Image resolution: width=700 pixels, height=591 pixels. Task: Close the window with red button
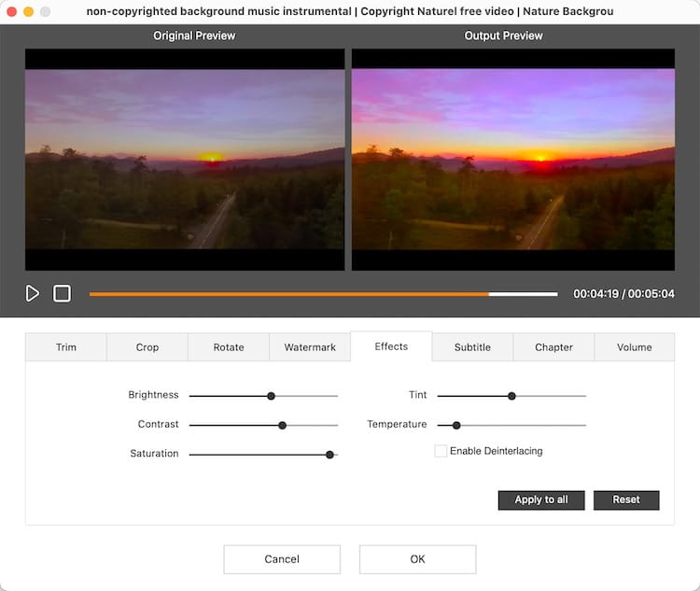(12, 11)
